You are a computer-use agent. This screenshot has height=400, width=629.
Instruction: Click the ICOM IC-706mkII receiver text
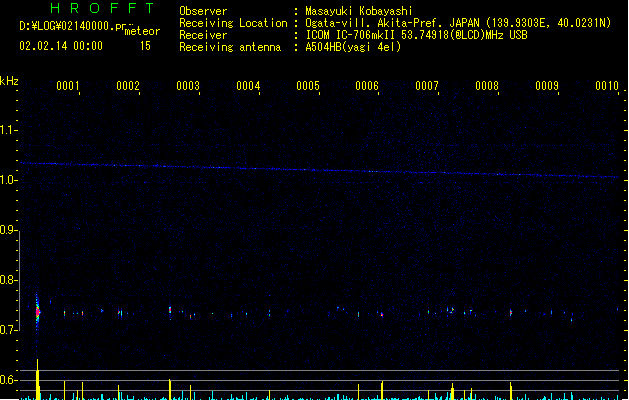pos(416,35)
